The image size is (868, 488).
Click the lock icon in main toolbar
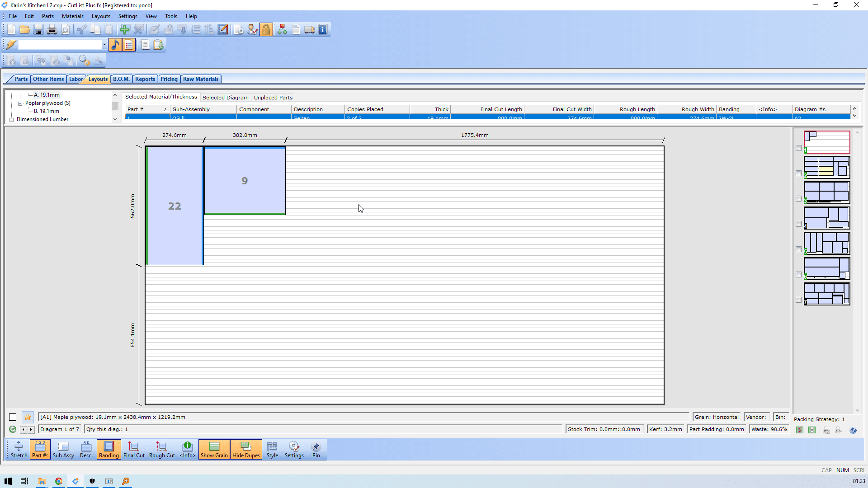coord(266,30)
